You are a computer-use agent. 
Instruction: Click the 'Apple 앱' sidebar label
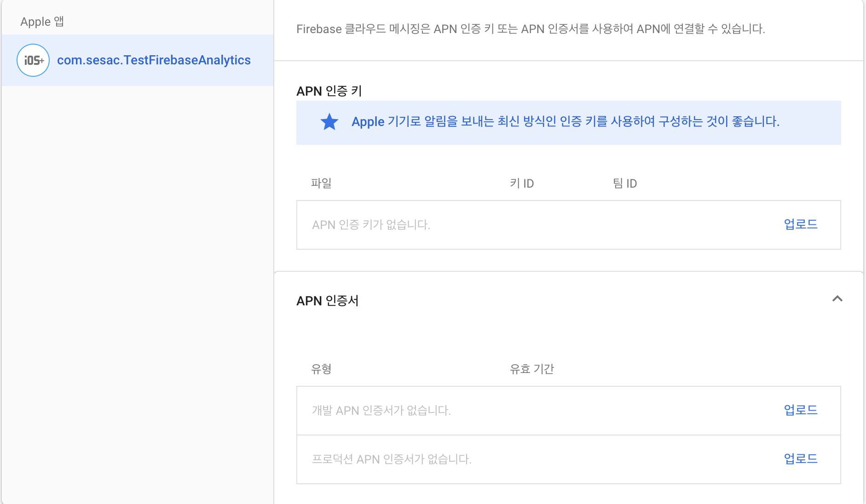42,22
